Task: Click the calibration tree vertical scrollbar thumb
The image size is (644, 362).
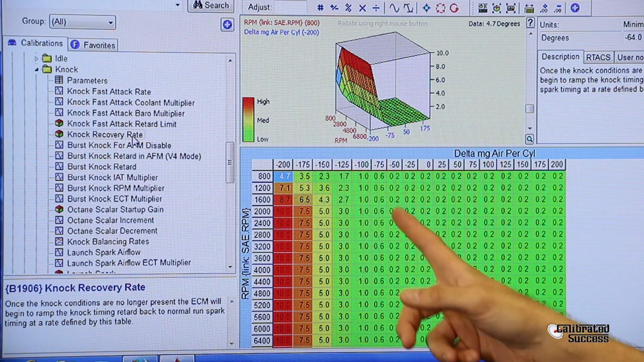Action: click(230, 163)
